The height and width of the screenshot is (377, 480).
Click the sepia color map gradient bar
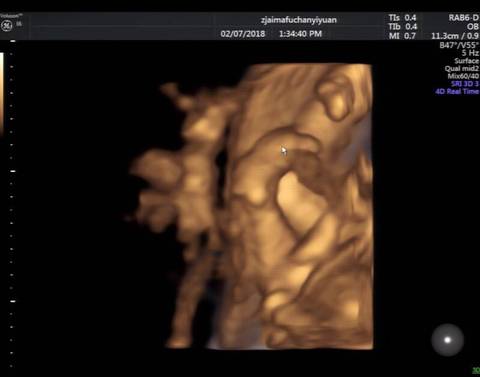(x=2, y=93)
